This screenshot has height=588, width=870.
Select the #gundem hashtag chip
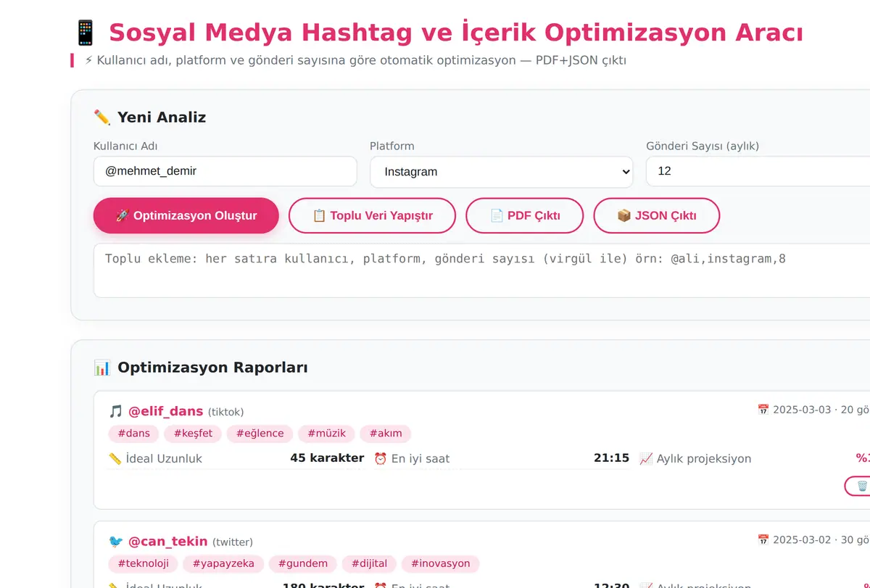tap(303, 563)
